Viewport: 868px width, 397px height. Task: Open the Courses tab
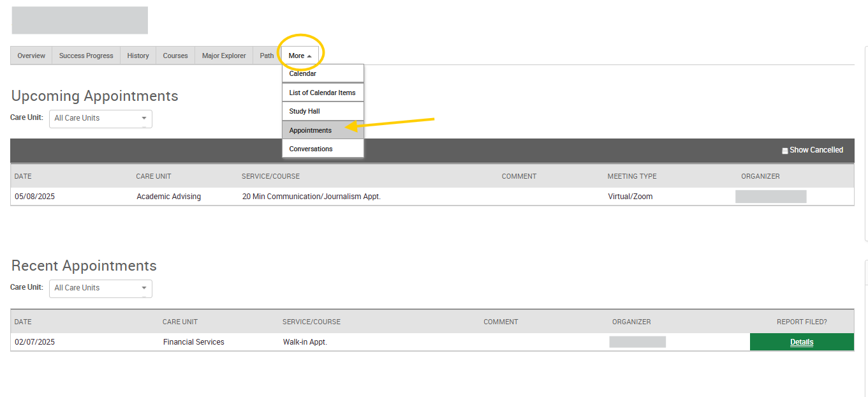click(x=175, y=56)
